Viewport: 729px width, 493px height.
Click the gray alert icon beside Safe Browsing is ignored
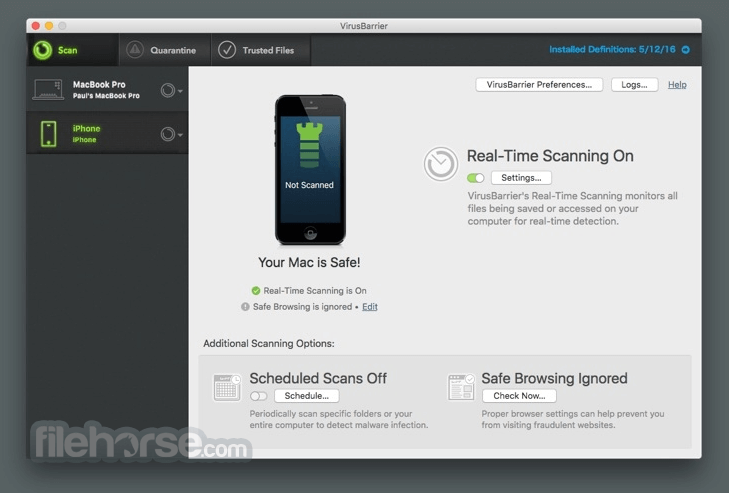point(245,306)
